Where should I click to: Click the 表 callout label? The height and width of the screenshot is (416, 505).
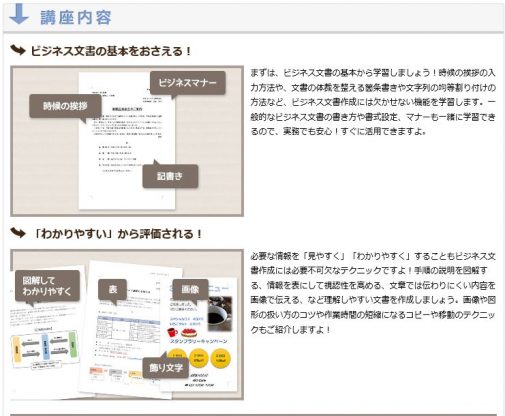113,289
